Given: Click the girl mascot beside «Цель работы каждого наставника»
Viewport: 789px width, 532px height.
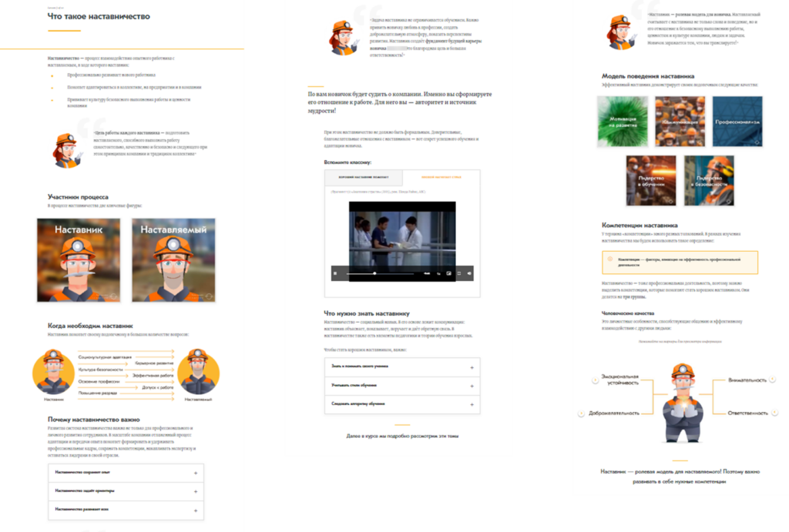Looking at the screenshot, I should tap(67, 150).
